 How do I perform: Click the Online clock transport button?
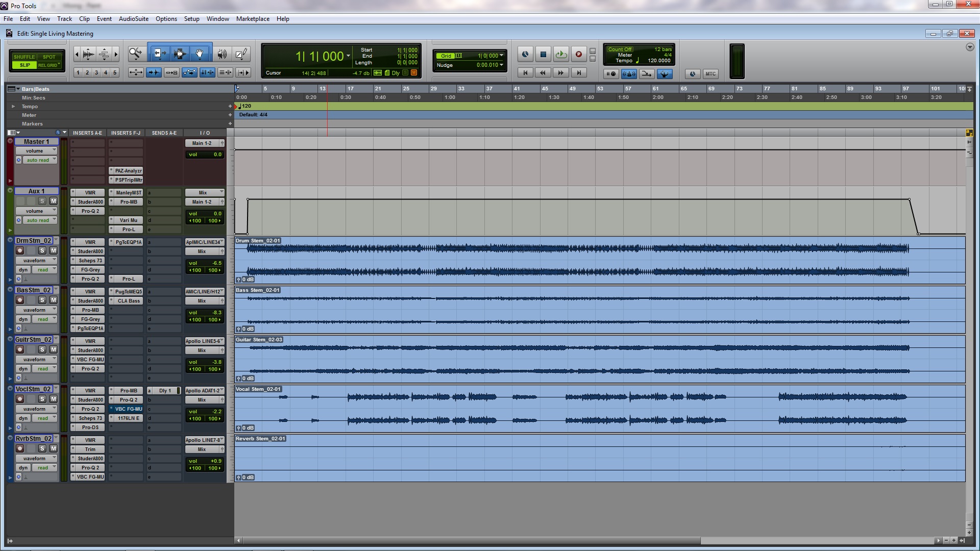coord(525,54)
